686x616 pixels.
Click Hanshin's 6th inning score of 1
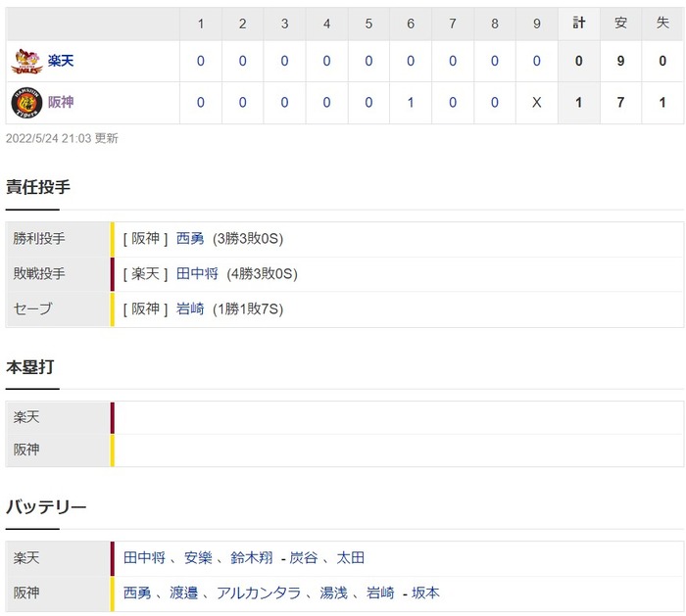click(411, 103)
